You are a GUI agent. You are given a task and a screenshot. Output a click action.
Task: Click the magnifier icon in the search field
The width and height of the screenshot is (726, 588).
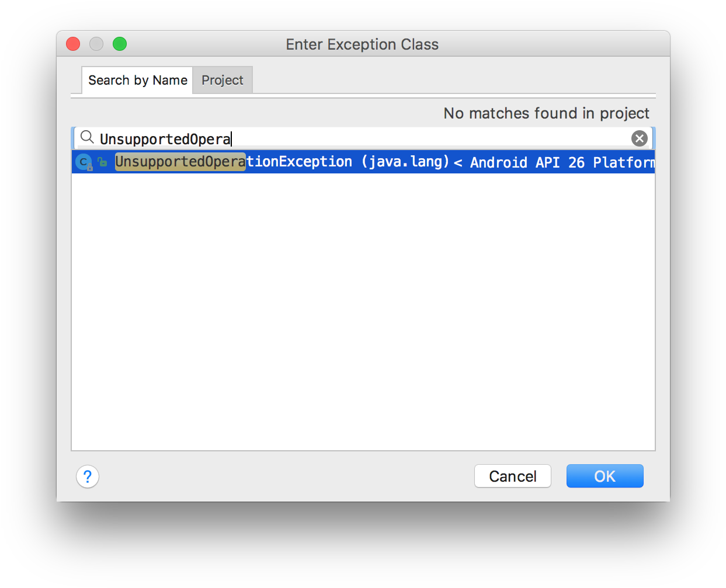pos(86,137)
